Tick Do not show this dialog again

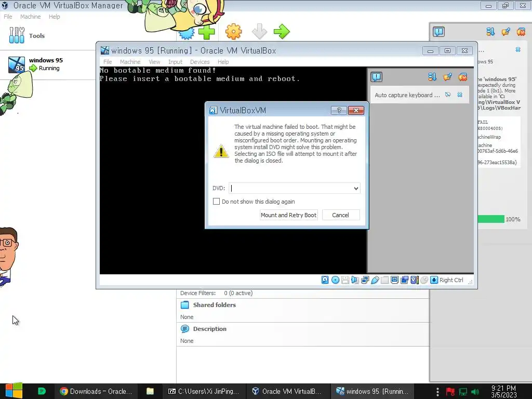click(216, 202)
